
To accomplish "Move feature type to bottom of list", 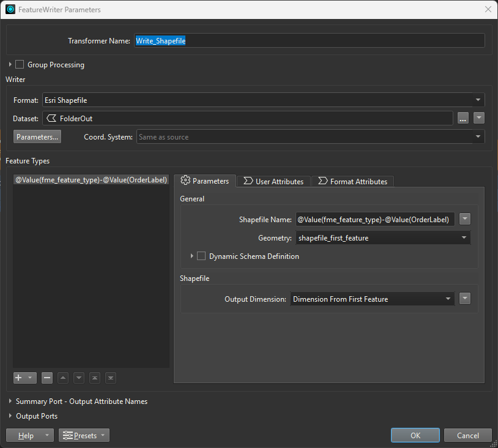I will 111,378.
